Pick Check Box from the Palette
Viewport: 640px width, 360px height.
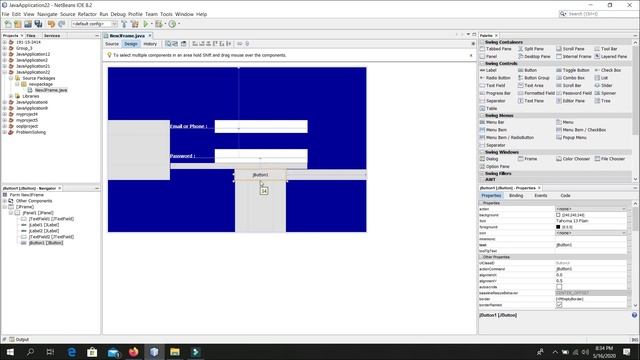click(608, 70)
